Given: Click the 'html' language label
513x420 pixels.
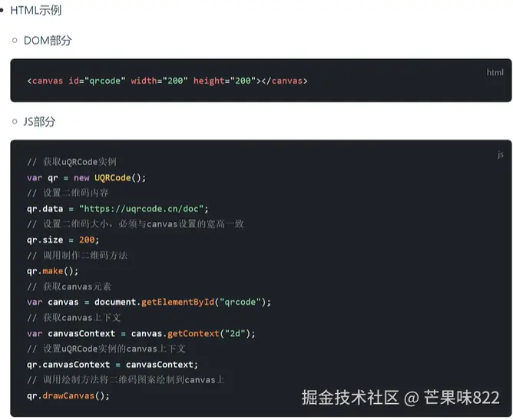Looking at the screenshot, I should click(x=495, y=72).
